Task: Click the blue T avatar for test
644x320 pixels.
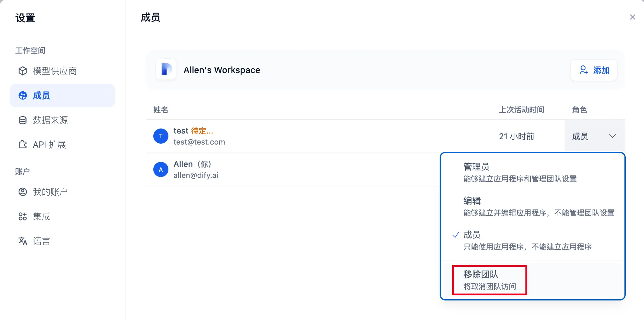Action: (x=161, y=136)
